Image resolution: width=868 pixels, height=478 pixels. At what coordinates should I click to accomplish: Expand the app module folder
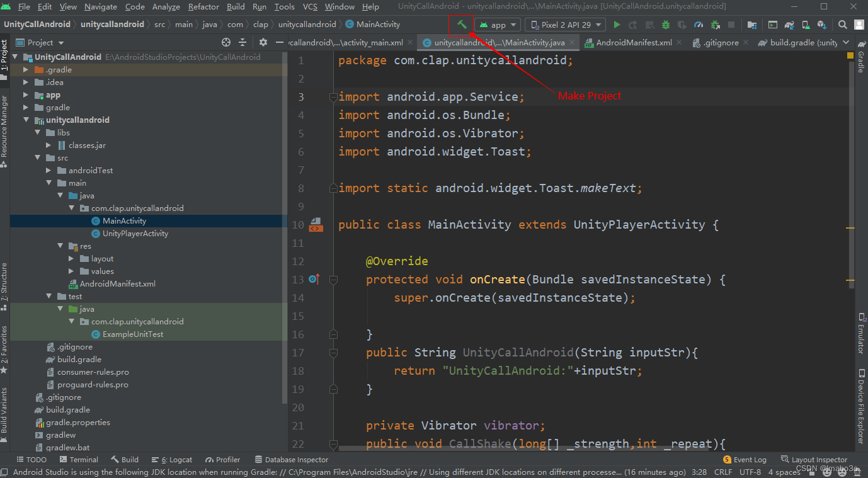click(26, 95)
